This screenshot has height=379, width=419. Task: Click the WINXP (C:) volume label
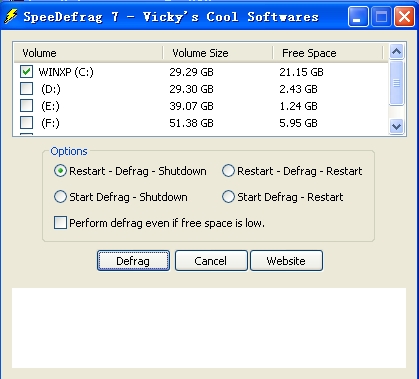[x=66, y=72]
